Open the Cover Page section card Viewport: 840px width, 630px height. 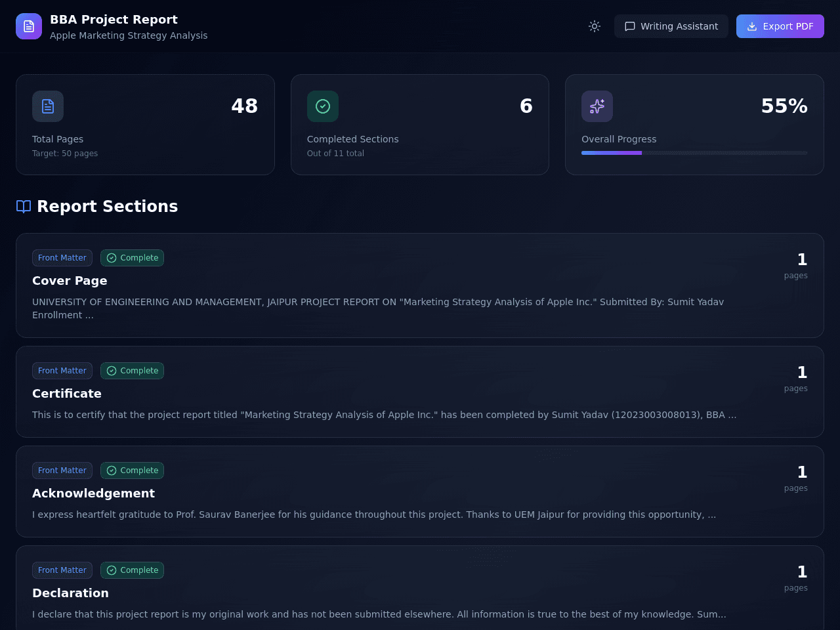420,285
